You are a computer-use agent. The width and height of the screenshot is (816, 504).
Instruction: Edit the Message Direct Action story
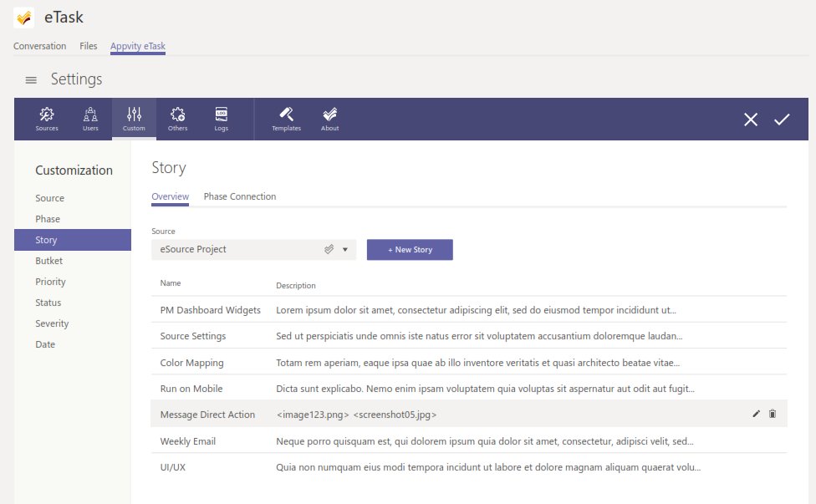[x=757, y=414]
